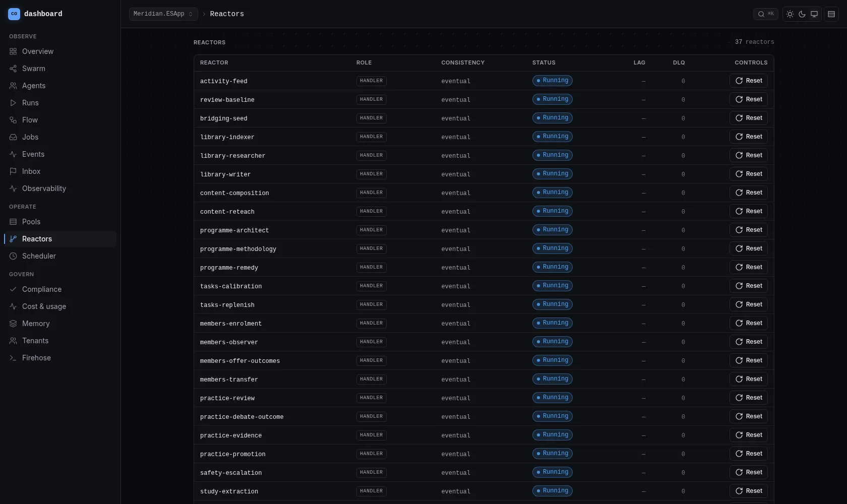Click Running status of bridging-seed
Viewport: 847px width, 504px height.
click(x=552, y=118)
